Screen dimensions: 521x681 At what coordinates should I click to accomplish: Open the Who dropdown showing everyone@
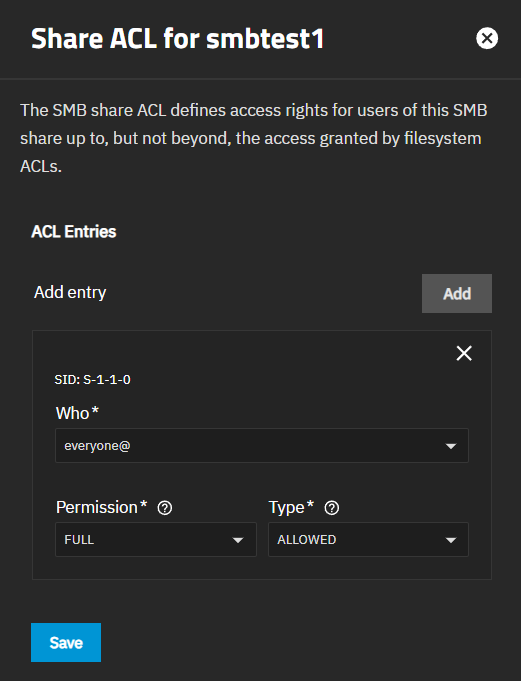[262, 446]
